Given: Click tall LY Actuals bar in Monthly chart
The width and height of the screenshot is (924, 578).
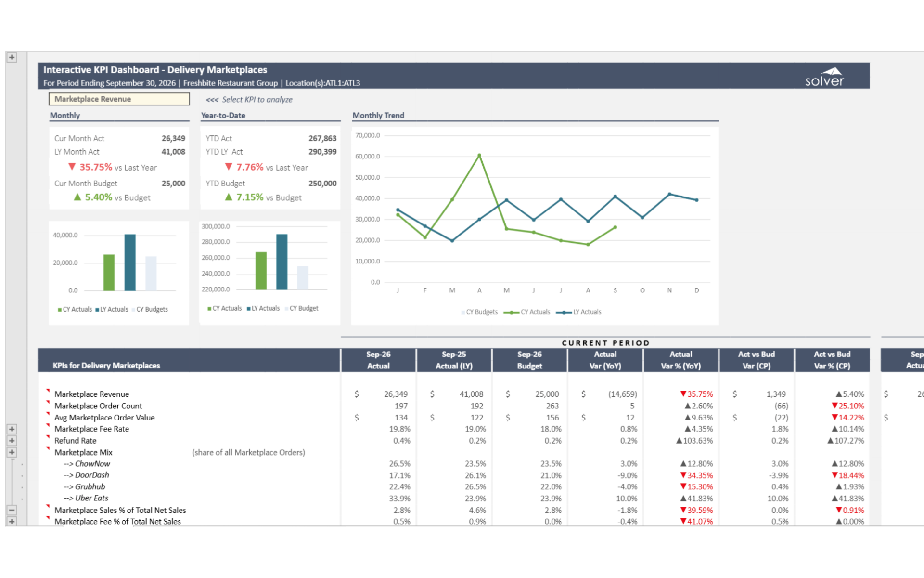Looking at the screenshot, I should 130,262.
